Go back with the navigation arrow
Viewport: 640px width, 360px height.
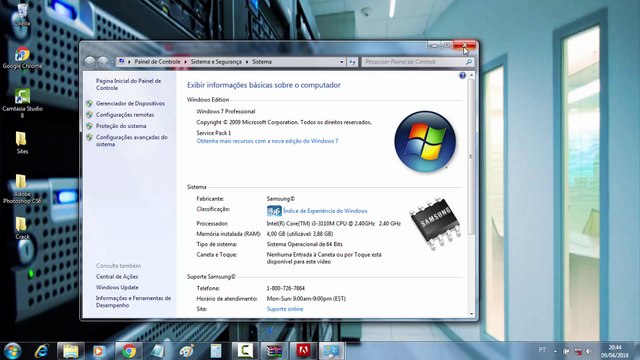coord(90,62)
